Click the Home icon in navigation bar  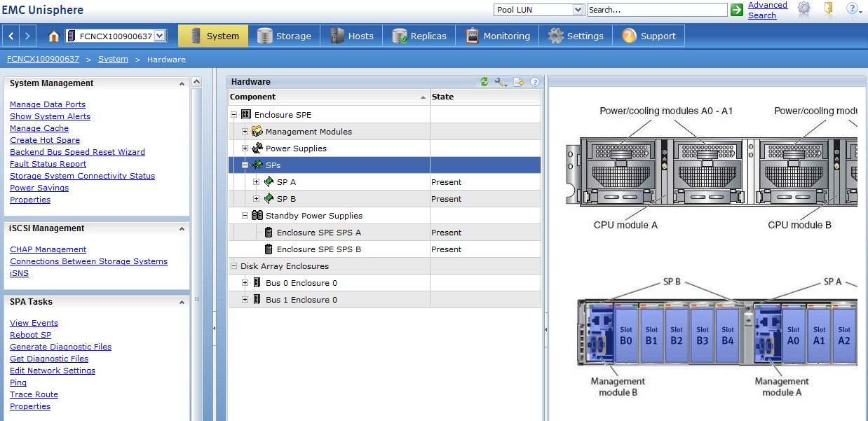[53, 36]
